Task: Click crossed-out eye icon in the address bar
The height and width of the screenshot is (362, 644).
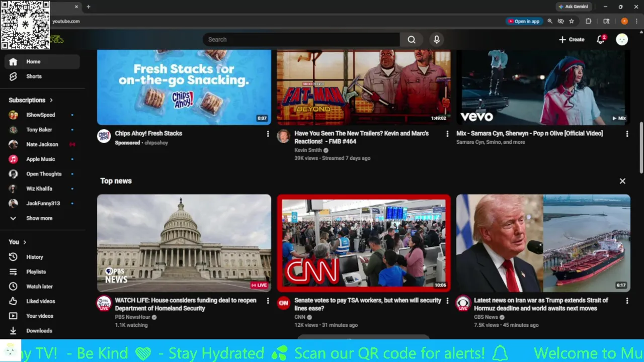Action: point(561,21)
